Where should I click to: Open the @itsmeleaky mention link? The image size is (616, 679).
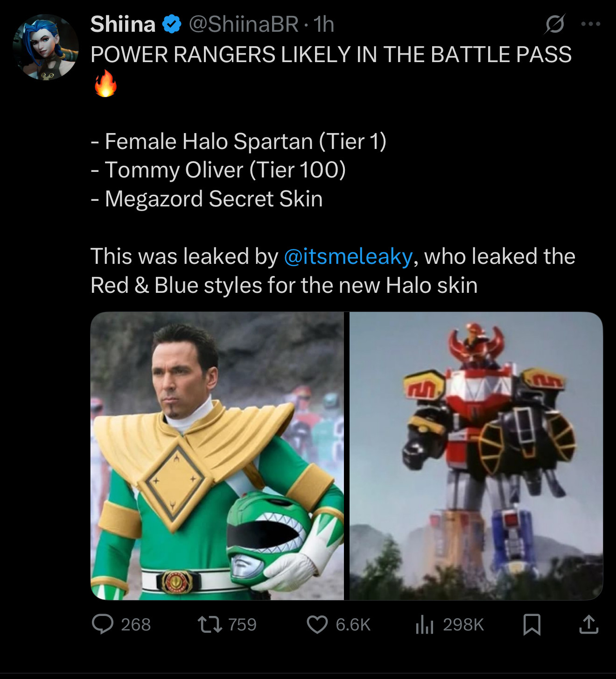[348, 256]
